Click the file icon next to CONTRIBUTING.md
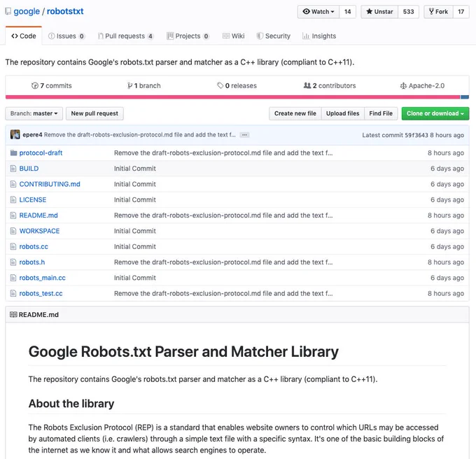This screenshot has height=459, width=476. point(13,184)
